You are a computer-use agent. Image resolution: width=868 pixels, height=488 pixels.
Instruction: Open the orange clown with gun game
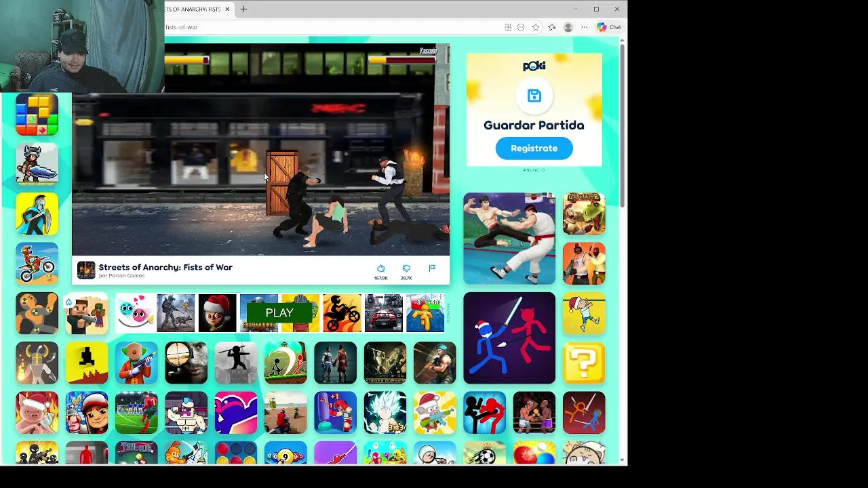pos(136,363)
